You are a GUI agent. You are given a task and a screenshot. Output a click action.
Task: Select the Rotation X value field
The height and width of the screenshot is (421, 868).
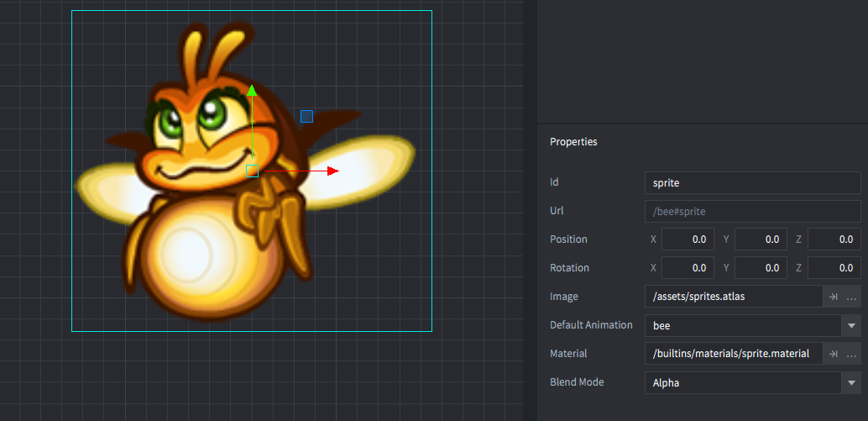pyautogui.click(x=688, y=267)
